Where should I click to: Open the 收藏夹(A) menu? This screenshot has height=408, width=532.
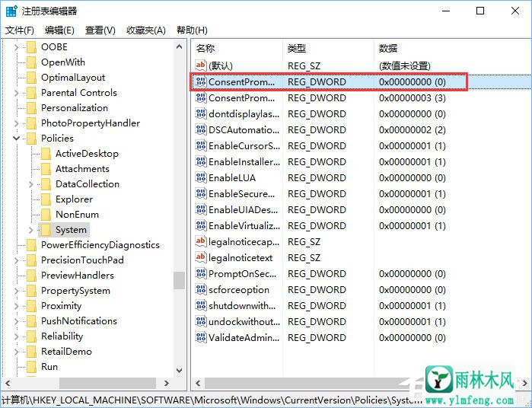[146, 30]
